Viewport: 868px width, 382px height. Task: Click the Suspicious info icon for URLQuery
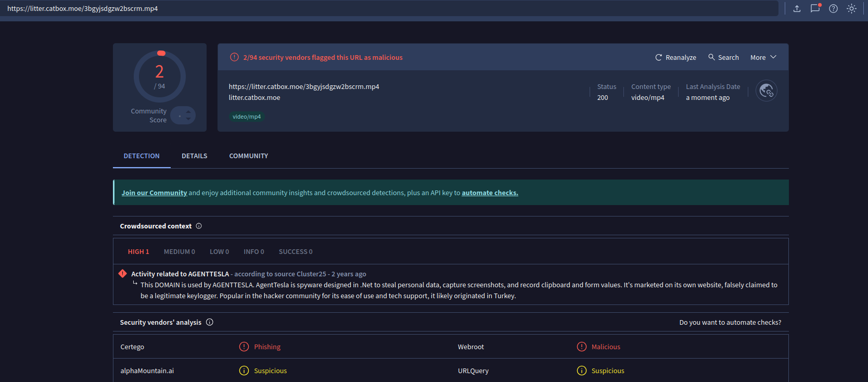tap(582, 371)
